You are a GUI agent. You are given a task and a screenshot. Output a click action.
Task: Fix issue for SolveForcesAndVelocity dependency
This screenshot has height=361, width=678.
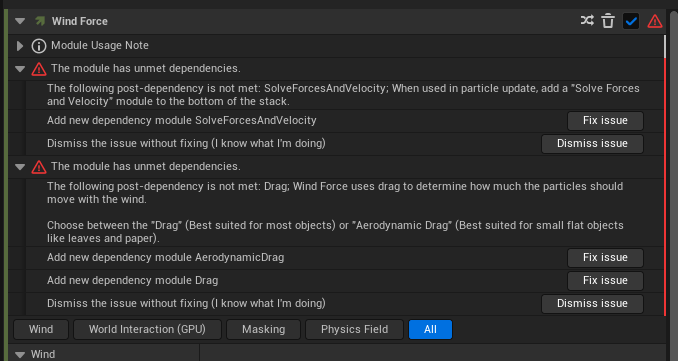coord(605,121)
